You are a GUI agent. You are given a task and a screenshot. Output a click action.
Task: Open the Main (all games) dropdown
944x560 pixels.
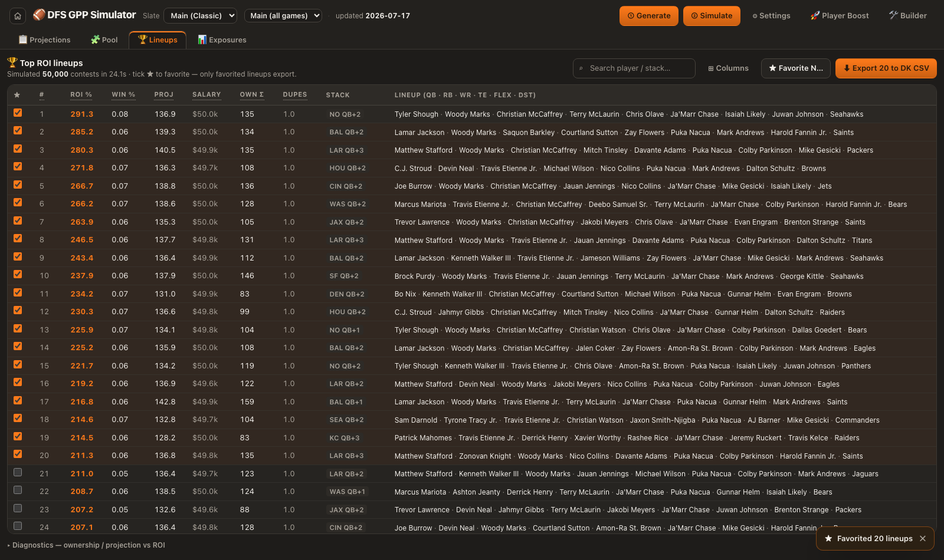pos(283,16)
